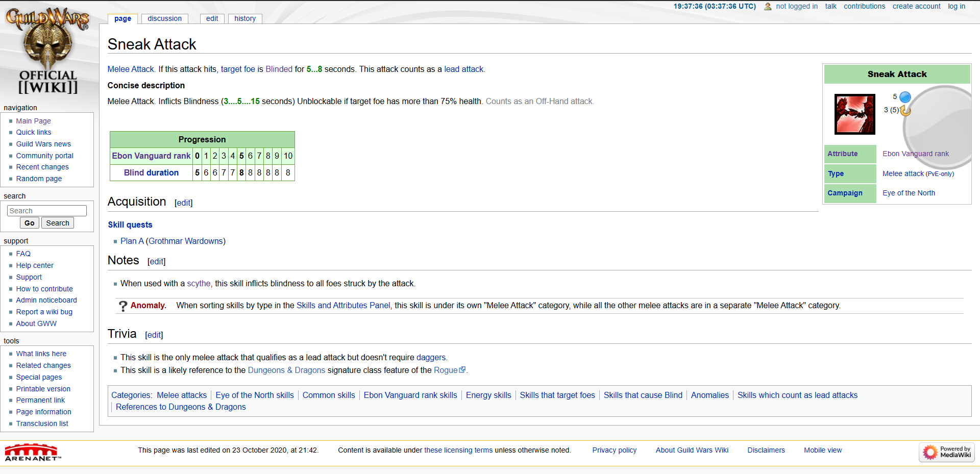Click the Anomaly question mark icon
This screenshot has width=980, height=474.
tap(123, 306)
